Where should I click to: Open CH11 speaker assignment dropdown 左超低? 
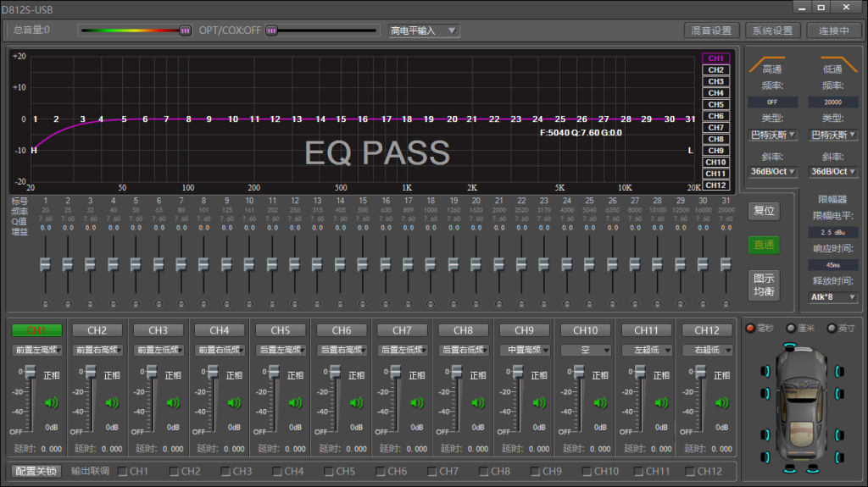point(646,350)
